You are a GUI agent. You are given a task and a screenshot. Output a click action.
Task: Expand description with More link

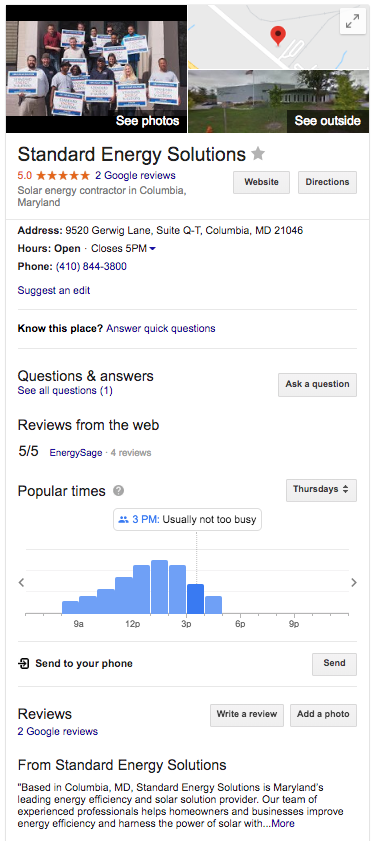pos(282,823)
